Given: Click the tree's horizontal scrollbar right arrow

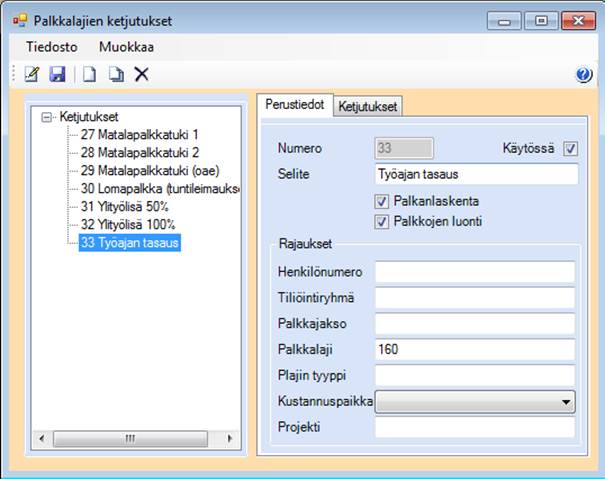Looking at the screenshot, I should (x=229, y=438).
